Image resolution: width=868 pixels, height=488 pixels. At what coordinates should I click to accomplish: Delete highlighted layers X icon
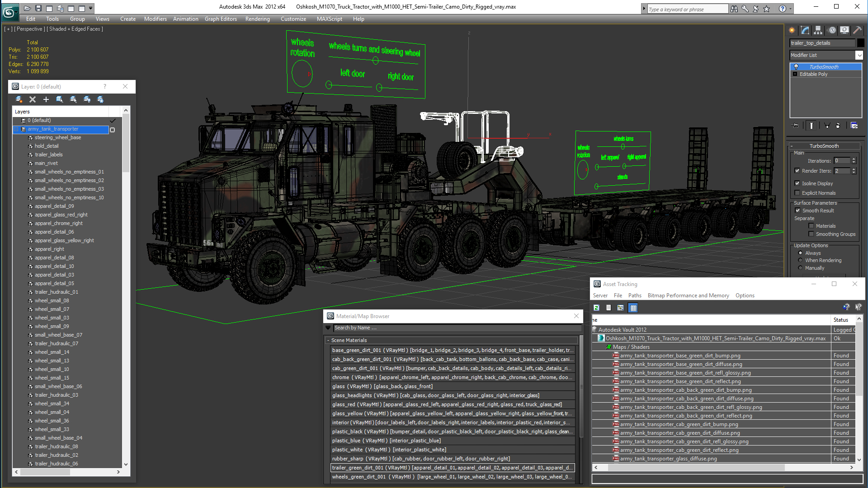pos(33,99)
